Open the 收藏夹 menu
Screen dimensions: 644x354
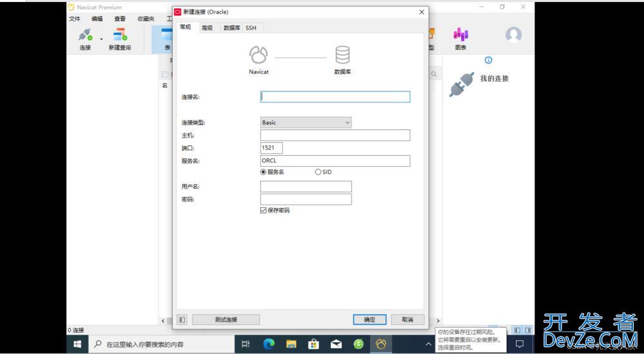point(146,19)
